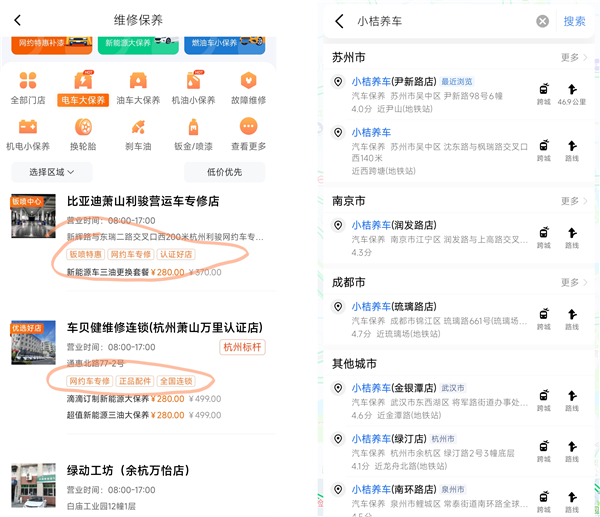The image size is (600, 517).
Task: Open the 燃油车小保养 banner
Action: point(225,45)
